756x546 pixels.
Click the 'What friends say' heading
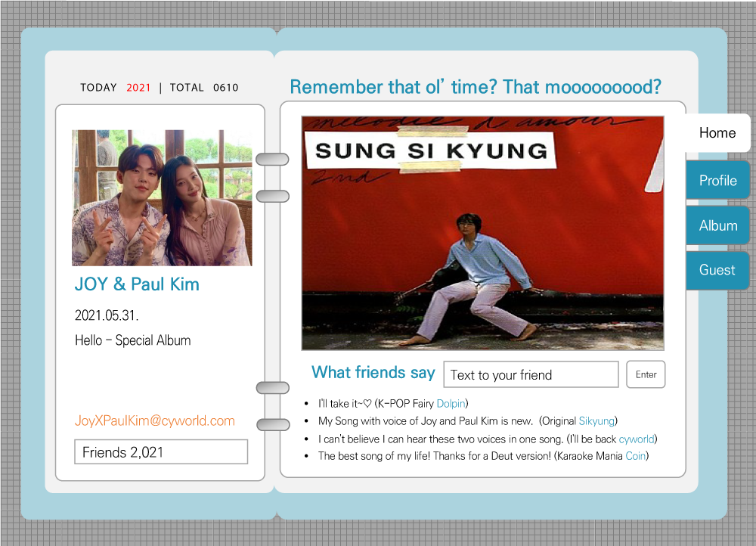point(373,372)
